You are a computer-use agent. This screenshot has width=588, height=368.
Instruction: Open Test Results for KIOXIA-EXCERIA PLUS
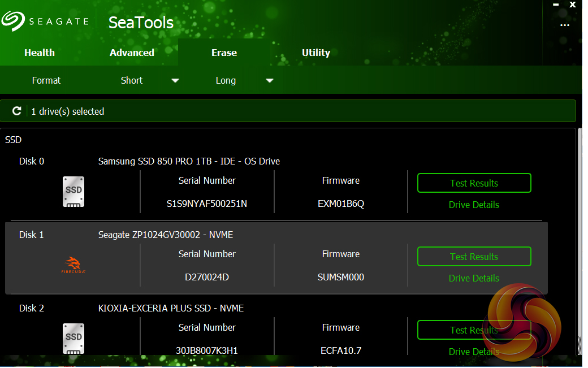pyautogui.click(x=474, y=330)
